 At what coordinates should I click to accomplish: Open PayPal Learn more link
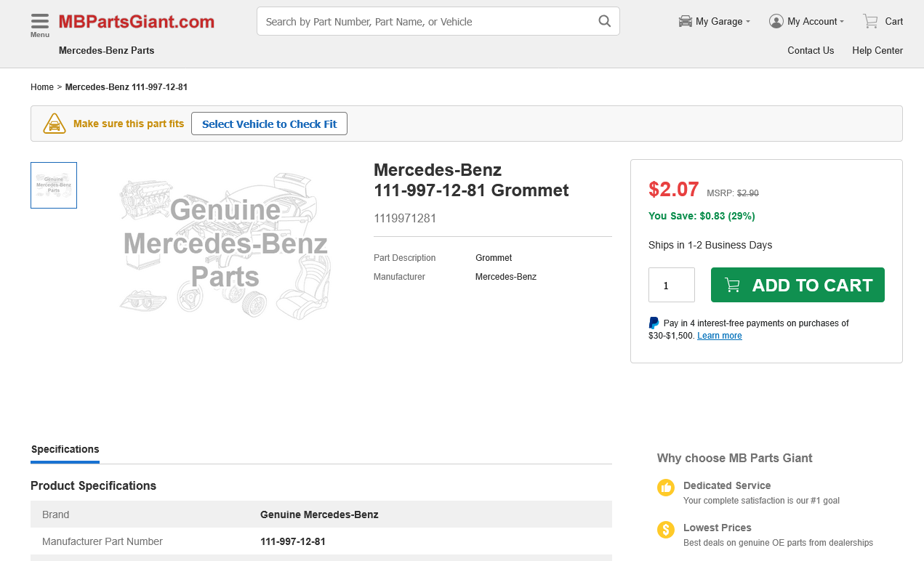(x=719, y=336)
